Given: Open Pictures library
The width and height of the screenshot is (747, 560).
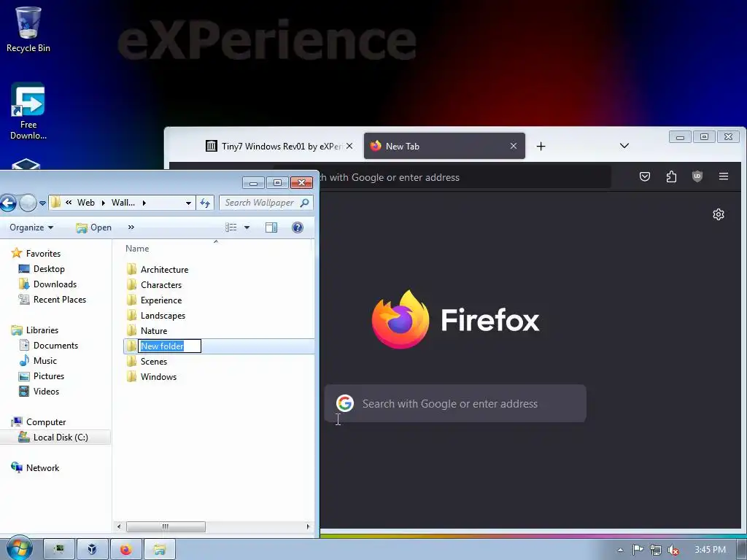Looking at the screenshot, I should pyautogui.click(x=48, y=376).
